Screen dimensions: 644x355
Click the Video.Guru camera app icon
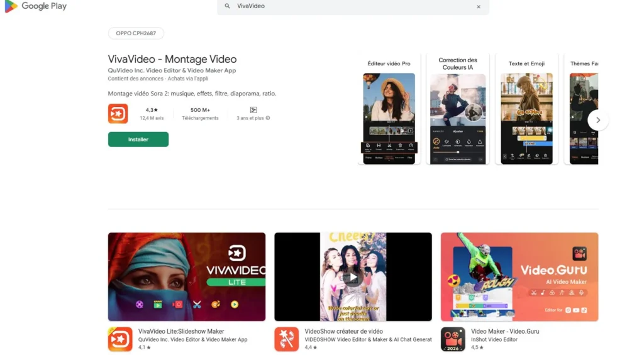tap(453, 339)
